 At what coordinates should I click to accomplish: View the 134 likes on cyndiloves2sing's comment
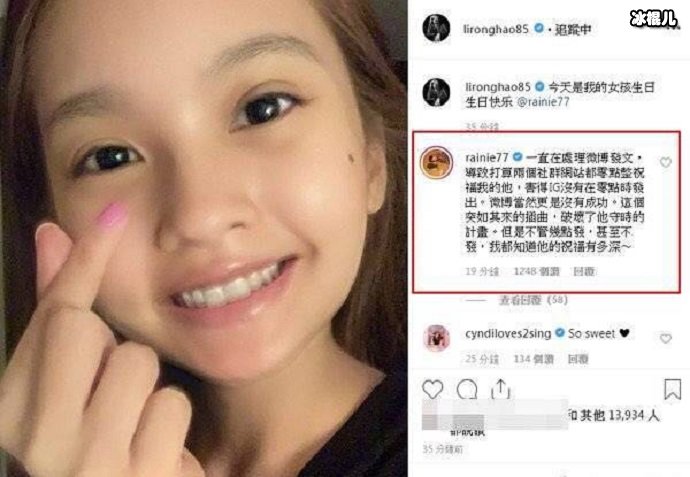point(533,360)
